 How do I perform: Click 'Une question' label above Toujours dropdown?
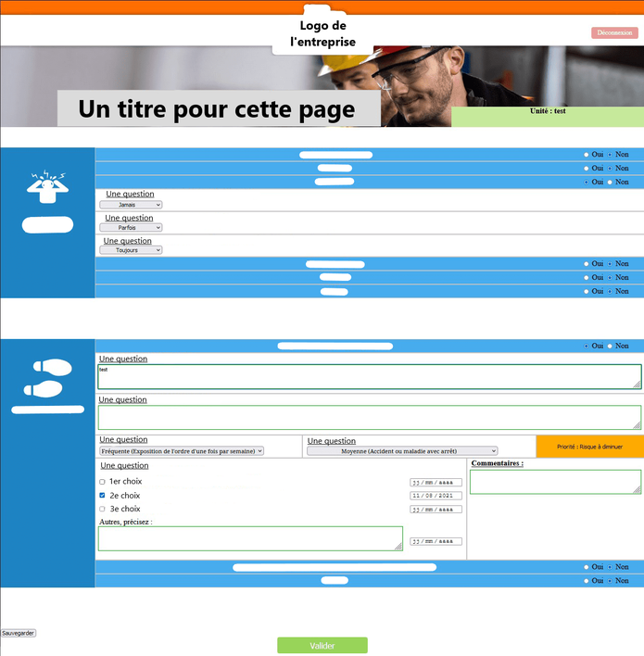(x=127, y=241)
